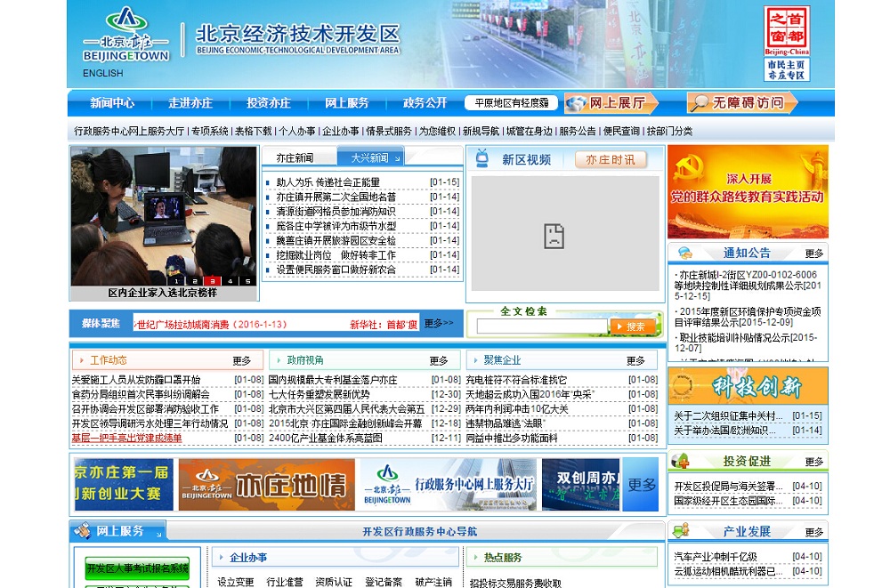This screenshot has width=890, height=588.
Task: Switch to ENGLISH version
Action: (102, 73)
